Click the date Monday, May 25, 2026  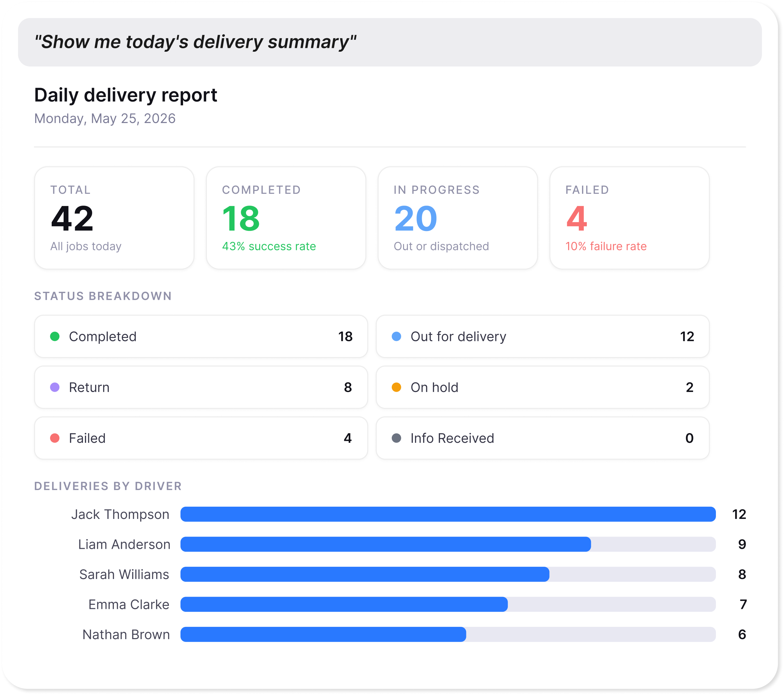(105, 119)
